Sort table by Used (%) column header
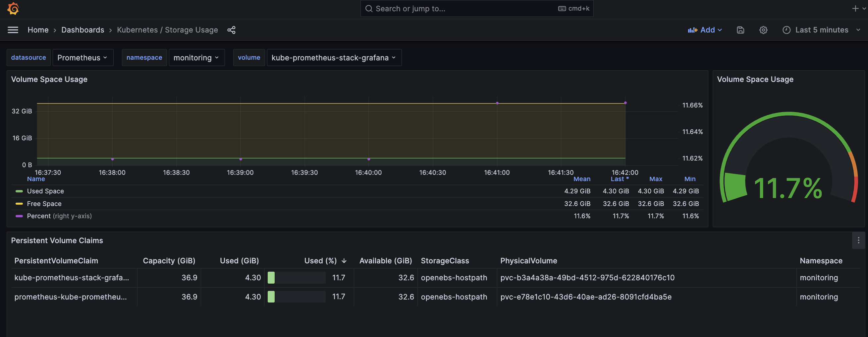The height and width of the screenshot is (337, 868). 320,261
